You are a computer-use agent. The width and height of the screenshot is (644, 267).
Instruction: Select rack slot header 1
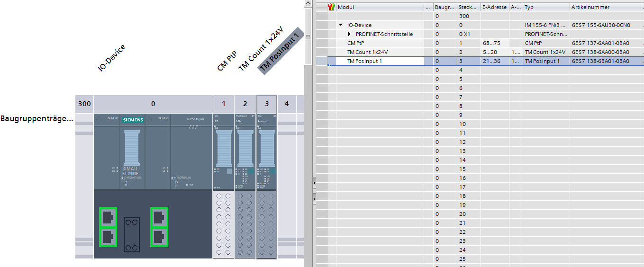[224, 104]
